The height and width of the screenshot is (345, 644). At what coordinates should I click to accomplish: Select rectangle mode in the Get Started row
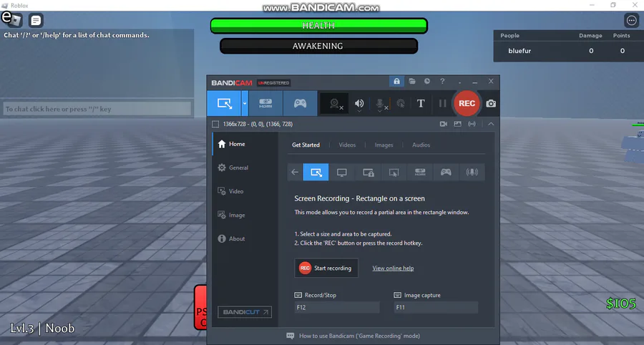tap(316, 172)
